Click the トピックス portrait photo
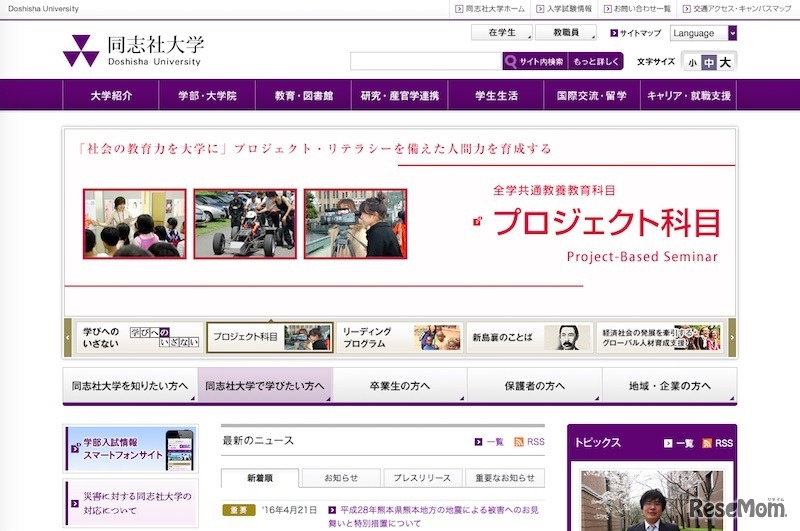The width and height of the screenshot is (800, 531). click(652, 500)
